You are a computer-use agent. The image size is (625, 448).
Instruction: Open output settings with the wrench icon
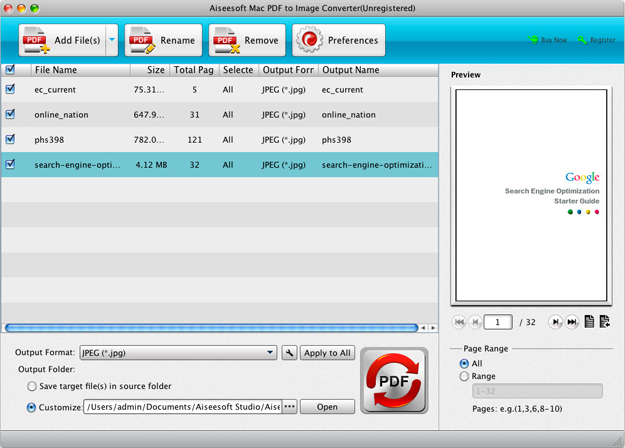(289, 353)
